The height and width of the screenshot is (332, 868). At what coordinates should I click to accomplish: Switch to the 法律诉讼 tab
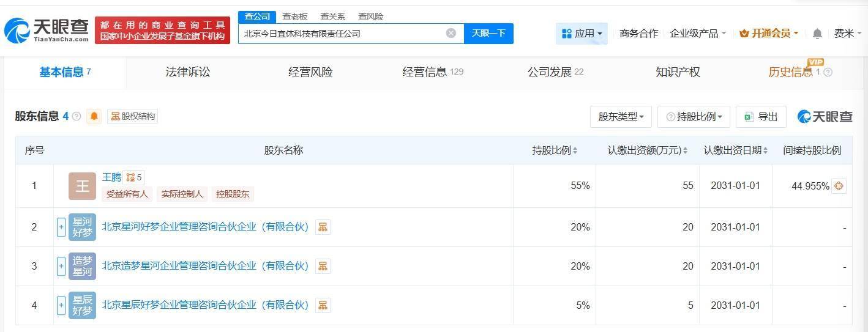[187, 72]
